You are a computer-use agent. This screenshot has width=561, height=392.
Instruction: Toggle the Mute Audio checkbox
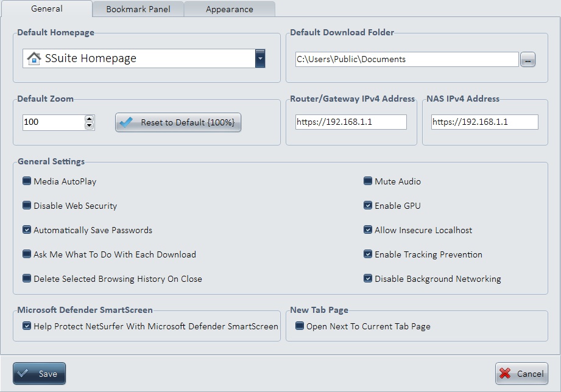pos(368,181)
